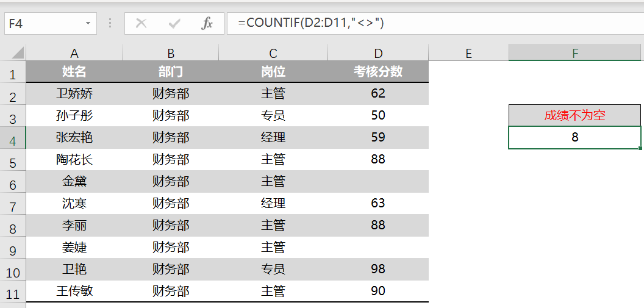
Task: Select row 4 header
Action: (13, 138)
